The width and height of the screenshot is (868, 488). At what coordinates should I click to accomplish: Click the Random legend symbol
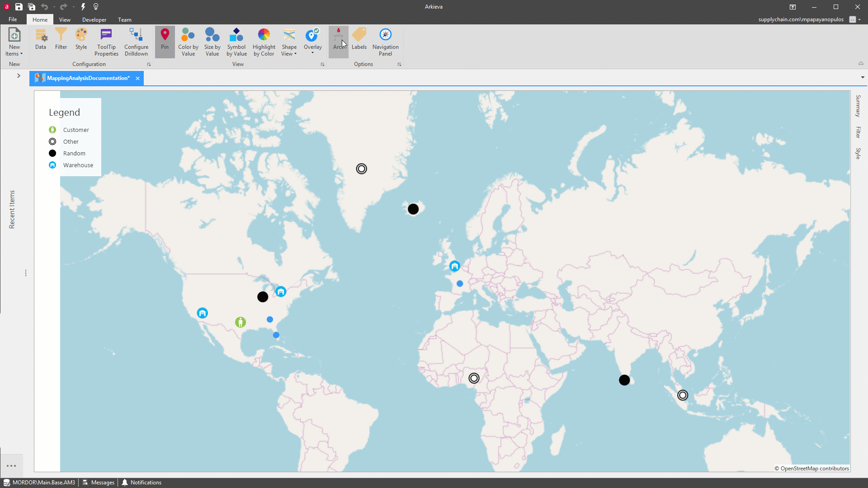[52, 153]
